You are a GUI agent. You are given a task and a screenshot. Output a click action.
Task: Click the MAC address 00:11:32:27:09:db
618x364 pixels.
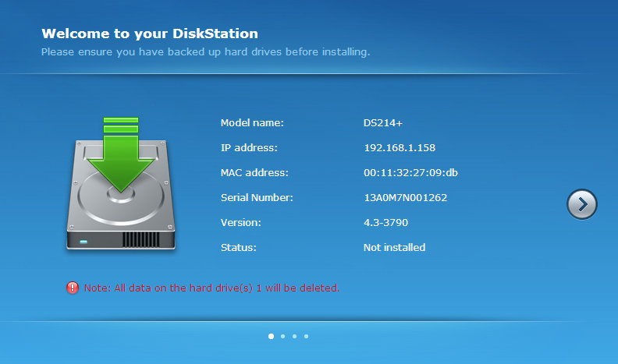[x=410, y=173]
